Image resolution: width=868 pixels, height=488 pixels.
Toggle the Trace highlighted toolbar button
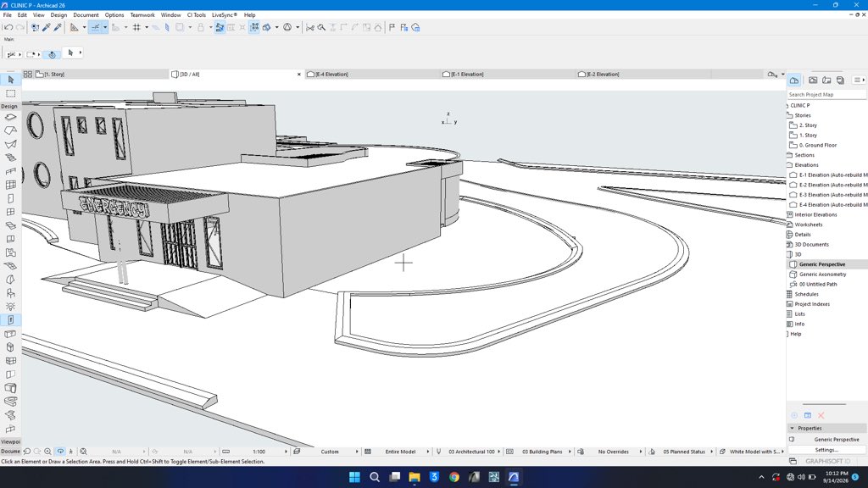[220, 27]
